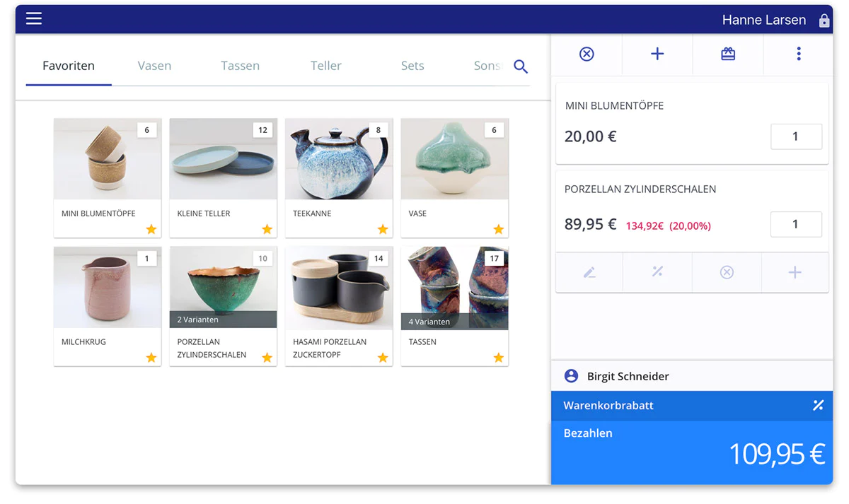The image size is (849, 504).
Task: Click the pencil edit icon for cart item
Action: tap(589, 272)
